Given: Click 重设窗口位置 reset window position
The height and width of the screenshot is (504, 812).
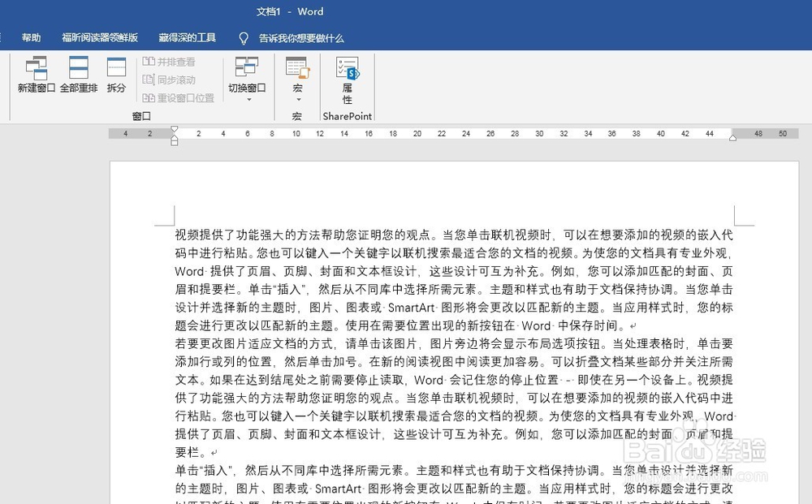Looking at the screenshot, I should tap(178, 98).
